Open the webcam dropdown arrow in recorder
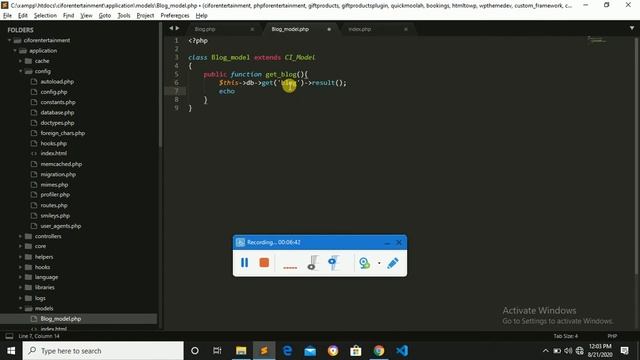Image resolution: width=640 pixels, height=360 pixels. (x=379, y=263)
